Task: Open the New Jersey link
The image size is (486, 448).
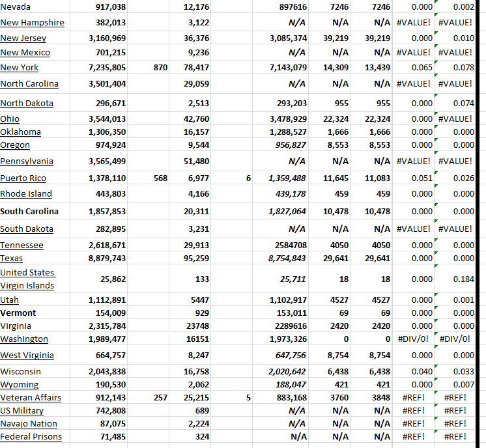Action: pyautogui.click(x=23, y=38)
